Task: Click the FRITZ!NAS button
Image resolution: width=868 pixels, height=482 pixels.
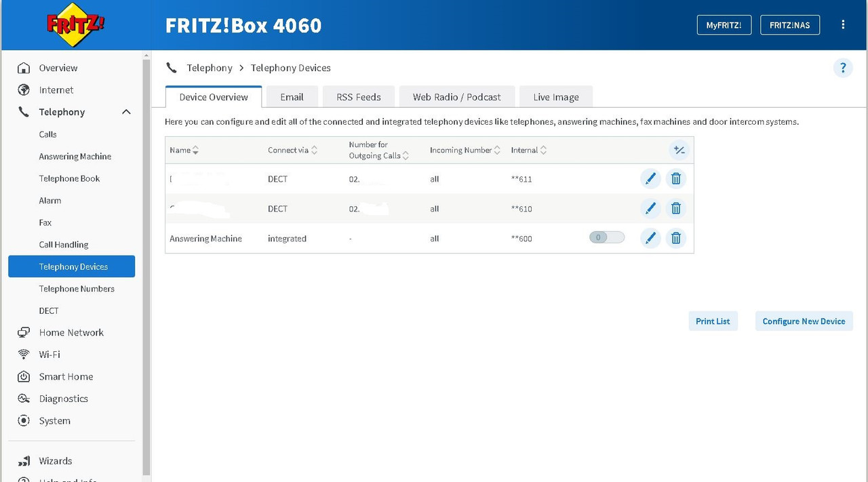Action: (790, 25)
